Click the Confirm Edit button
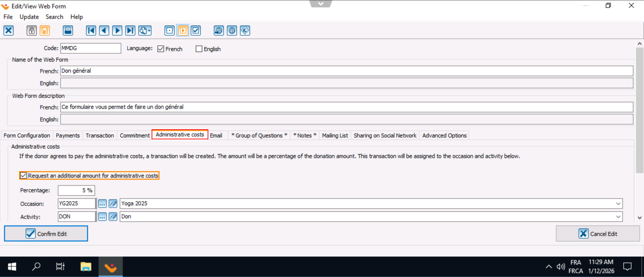The width and height of the screenshot is (644, 277). pos(46,233)
